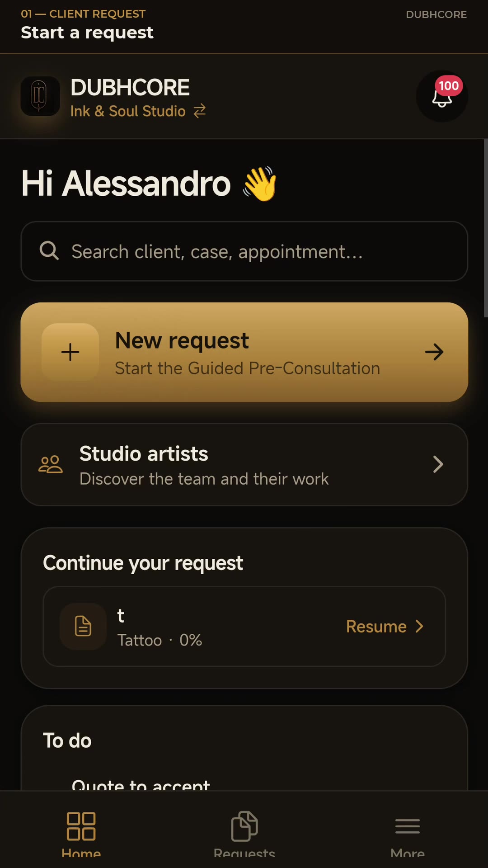The image size is (488, 868).
Task: Open More via the hamburger menu icon
Action: pyautogui.click(x=408, y=826)
